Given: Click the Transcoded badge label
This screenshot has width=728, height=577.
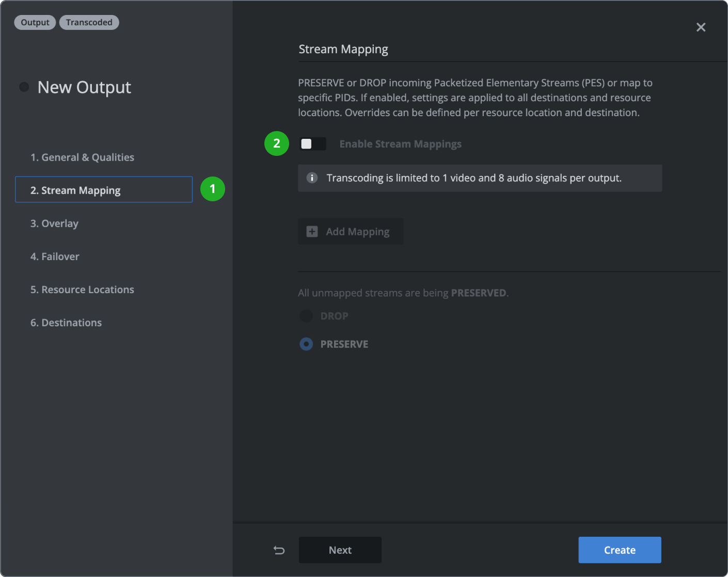Looking at the screenshot, I should point(89,22).
